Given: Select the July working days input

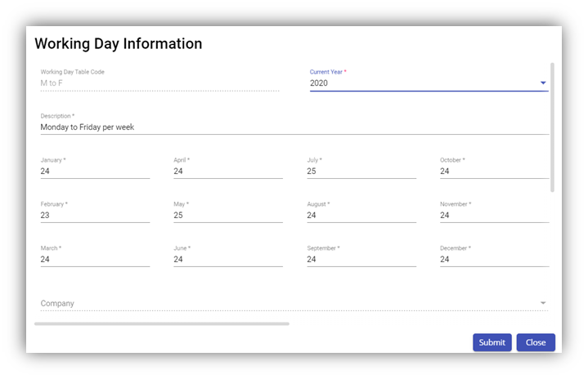Looking at the screenshot, I should point(361,172).
